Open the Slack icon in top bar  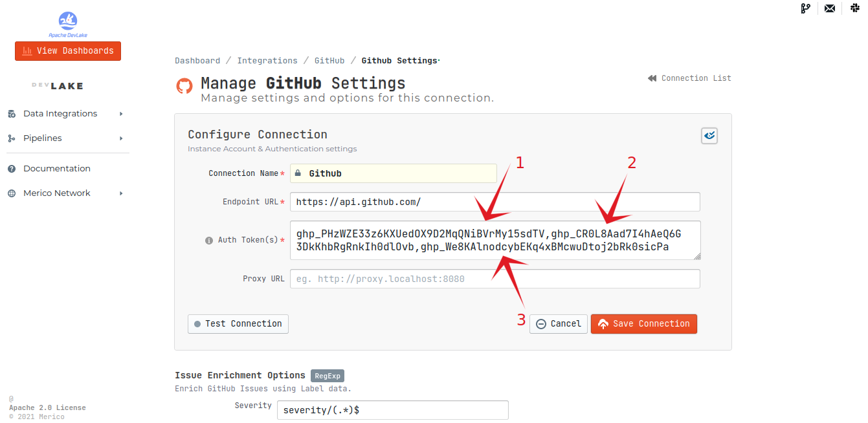click(x=854, y=8)
